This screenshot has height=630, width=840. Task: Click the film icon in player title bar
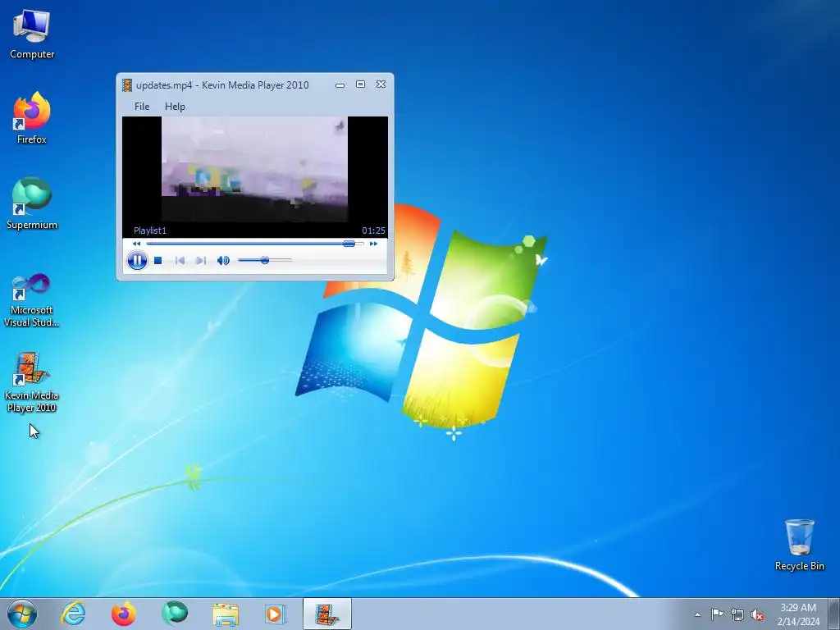point(127,85)
